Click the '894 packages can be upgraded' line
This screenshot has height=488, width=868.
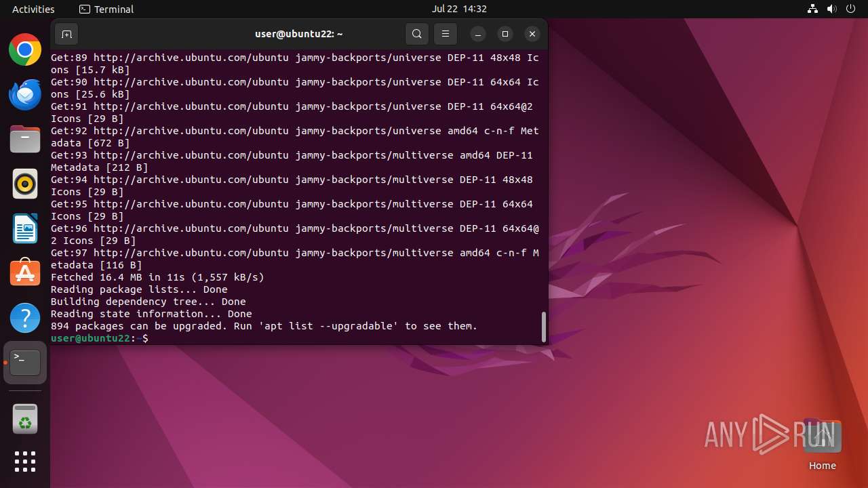(264, 326)
